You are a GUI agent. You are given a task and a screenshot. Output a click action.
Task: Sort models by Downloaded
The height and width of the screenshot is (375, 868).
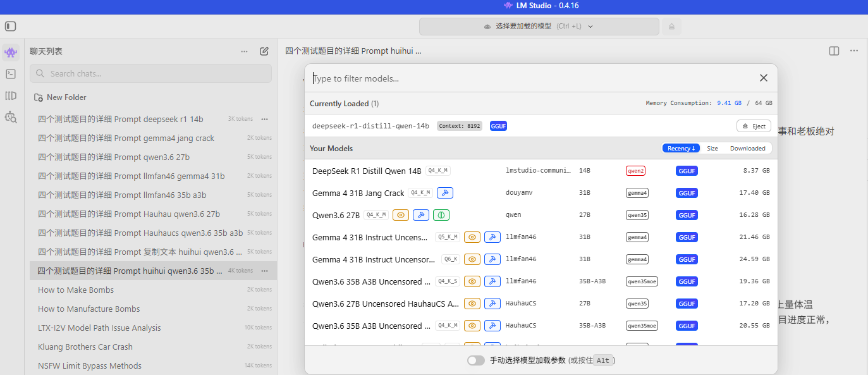pyautogui.click(x=747, y=148)
